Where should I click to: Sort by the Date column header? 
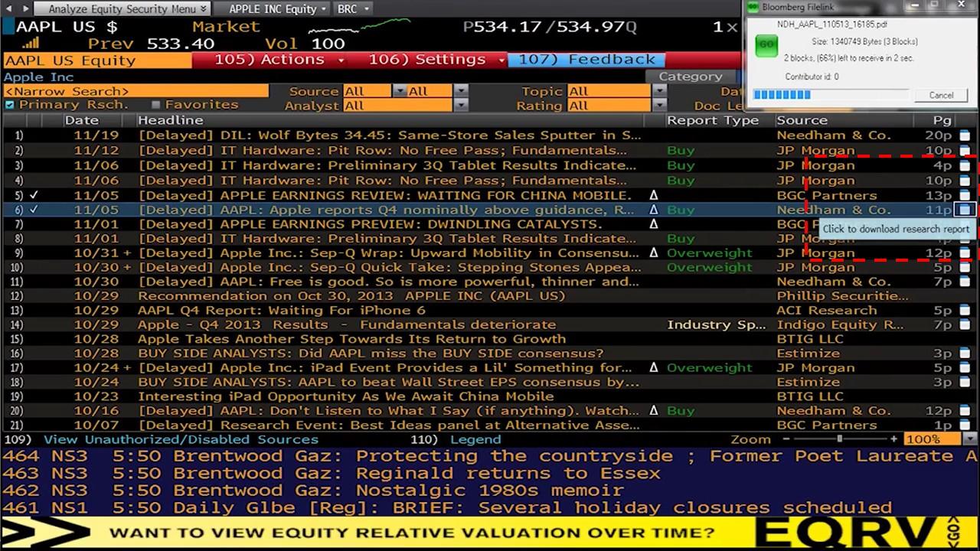pyautogui.click(x=81, y=120)
